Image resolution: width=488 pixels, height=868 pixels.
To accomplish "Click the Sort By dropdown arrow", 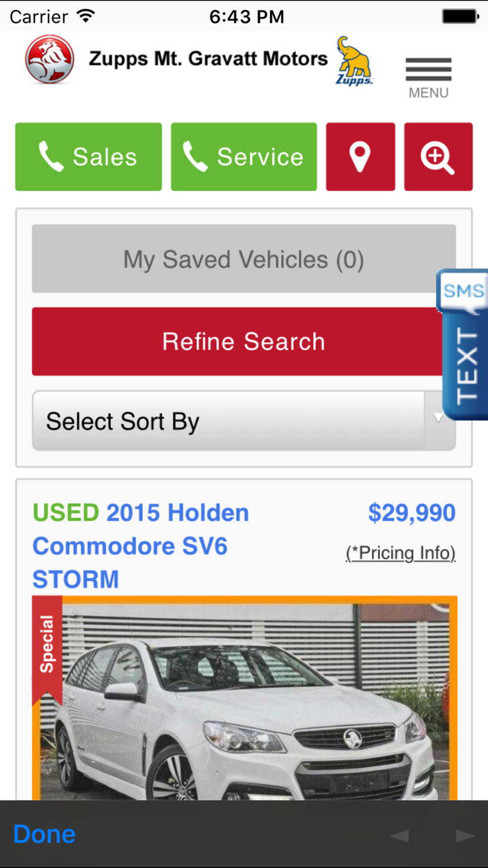I will (439, 417).
